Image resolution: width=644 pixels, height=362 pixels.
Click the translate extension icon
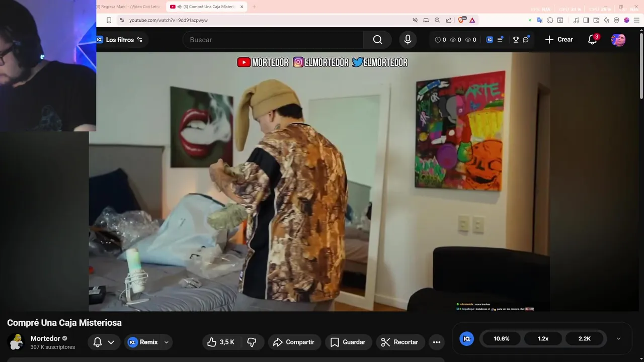[540, 20]
